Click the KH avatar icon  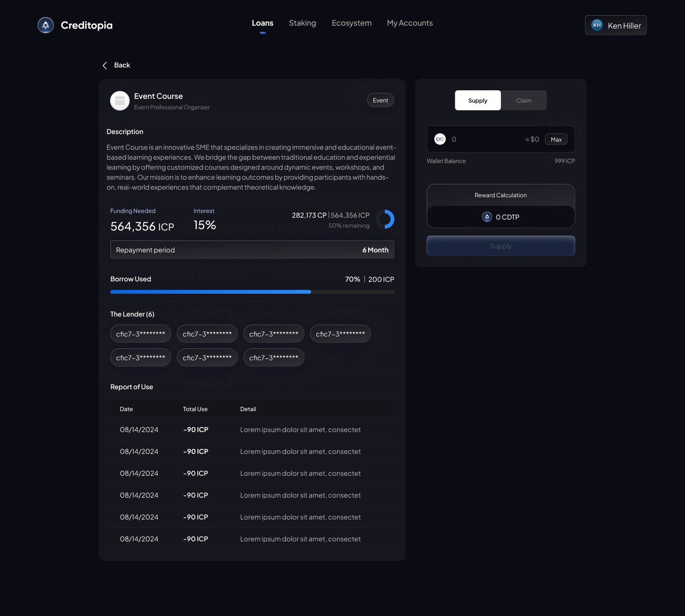click(597, 25)
